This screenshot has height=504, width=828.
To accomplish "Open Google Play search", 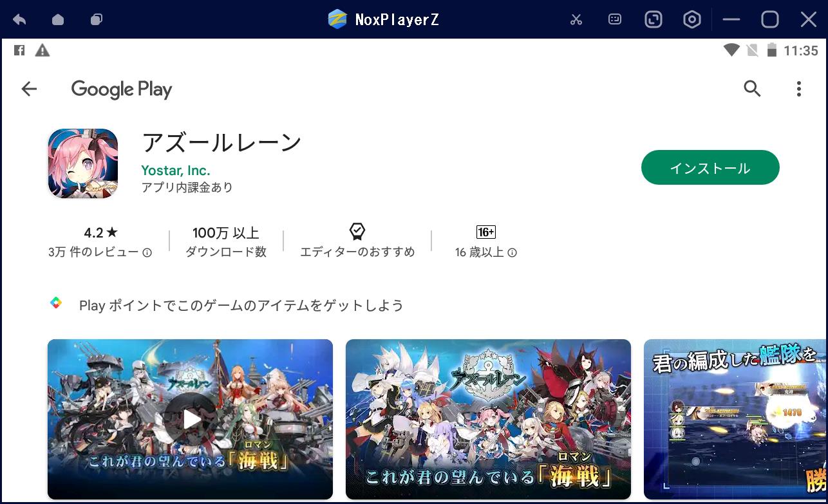I will [751, 89].
